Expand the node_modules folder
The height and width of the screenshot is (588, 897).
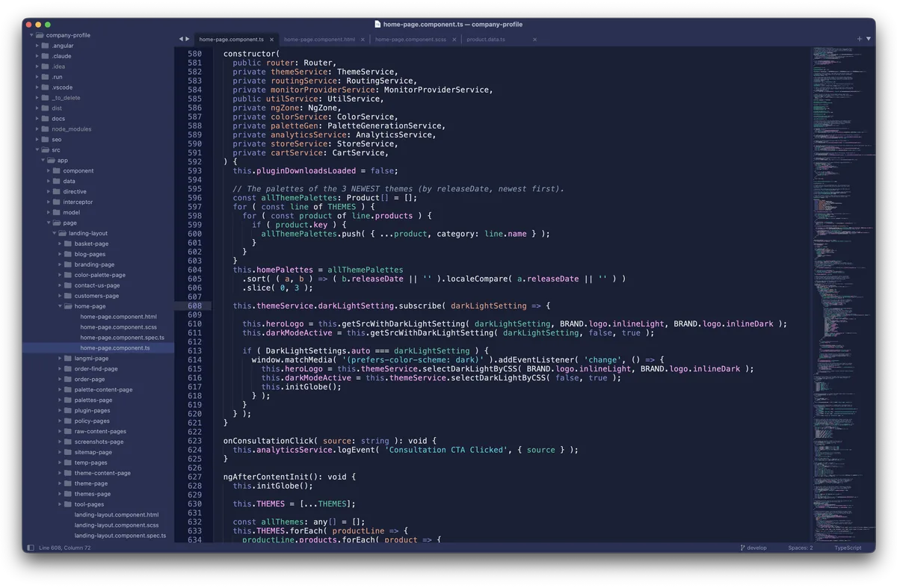tap(37, 129)
